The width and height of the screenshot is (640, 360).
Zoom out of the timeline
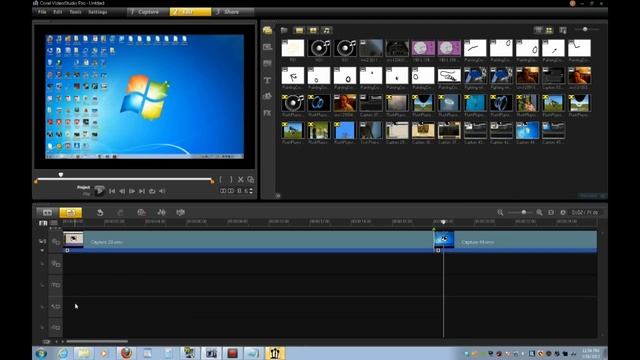pos(500,212)
